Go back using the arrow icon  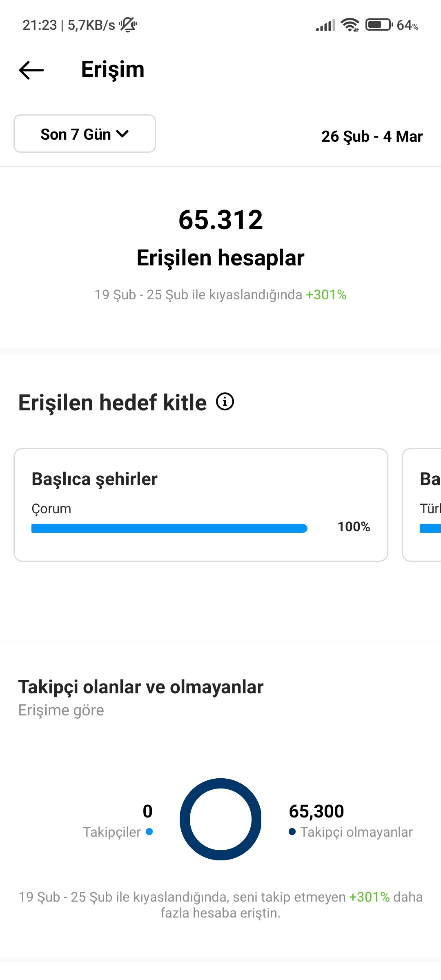click(31, 70)
